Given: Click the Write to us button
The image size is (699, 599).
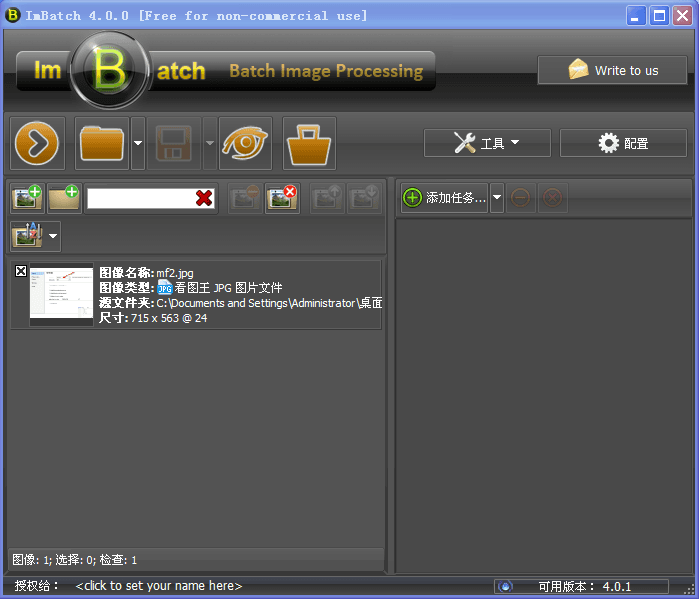Looking at the screenshot, I should coord(612,70).
